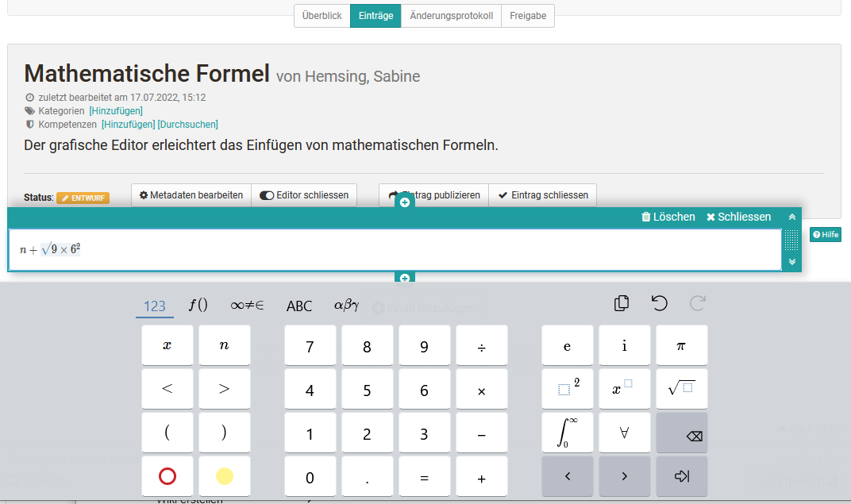Insert the x with subscript template
Image resolution: width=851 pixels, height=504 pixels.
pyautogui.click(x=624, y=388)
